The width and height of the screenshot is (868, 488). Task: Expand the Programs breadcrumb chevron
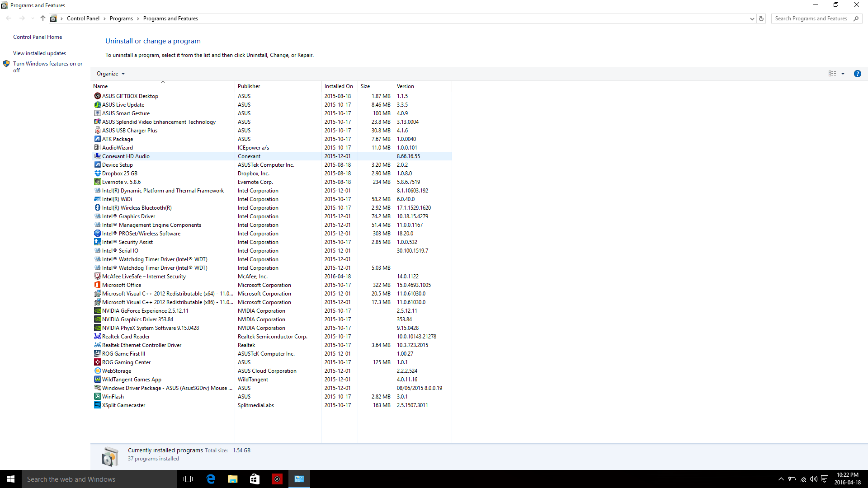point(138,19)
